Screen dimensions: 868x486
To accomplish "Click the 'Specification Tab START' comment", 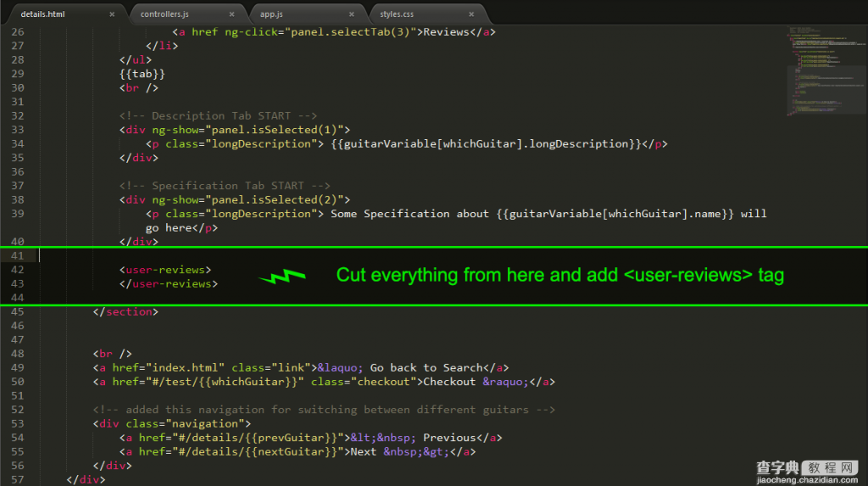I will pos(225,186).
